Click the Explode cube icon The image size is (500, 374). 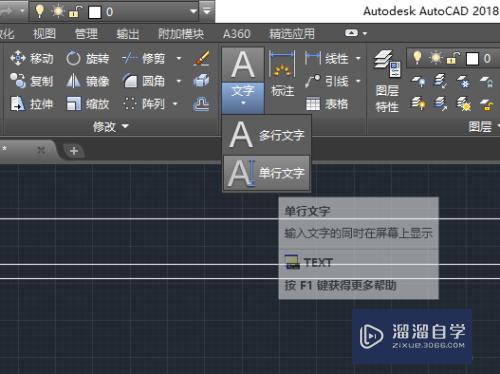coord(201,81)
